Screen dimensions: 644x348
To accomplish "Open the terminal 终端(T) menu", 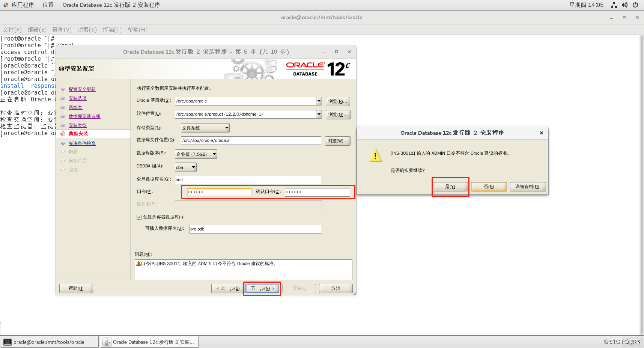I will (x=112, y=29).
